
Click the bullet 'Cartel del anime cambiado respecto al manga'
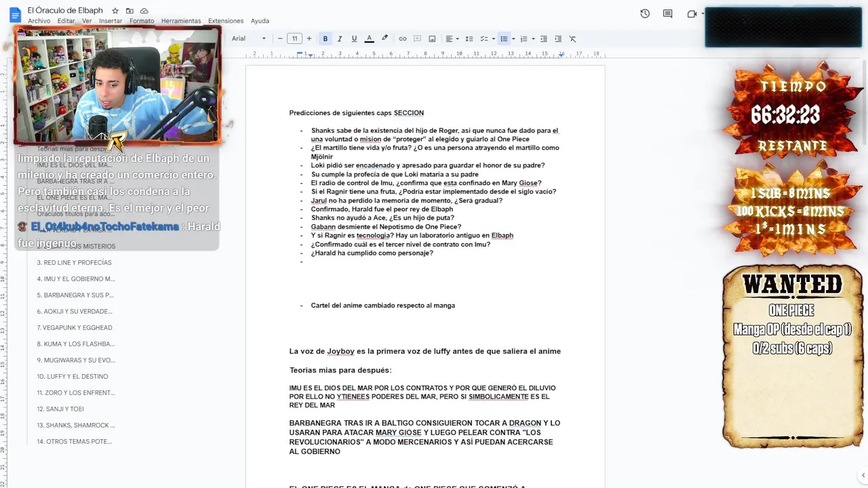click(x=382, y=306)
